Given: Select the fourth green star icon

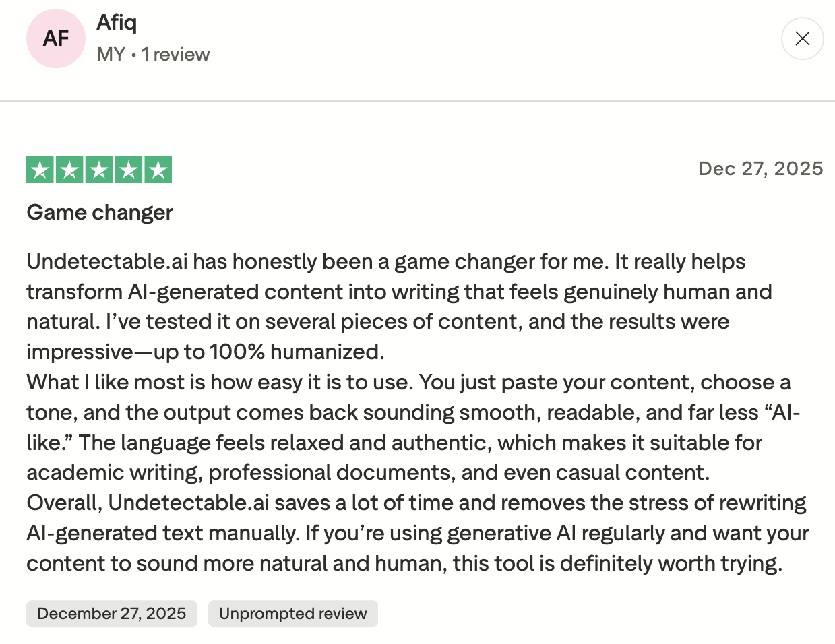Looking at the screenshot, I should click(x=128, y=169).
